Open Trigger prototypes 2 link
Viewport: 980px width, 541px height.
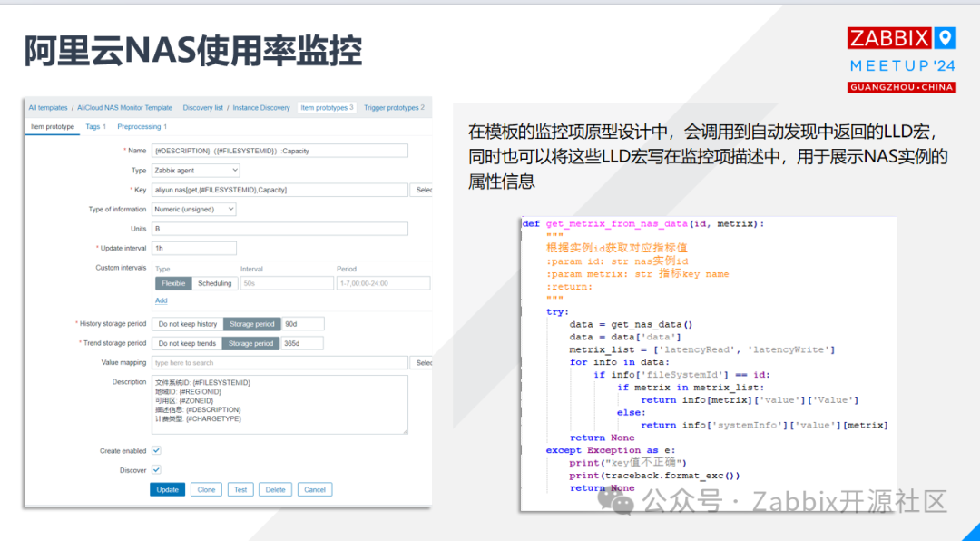pos(394,108)
